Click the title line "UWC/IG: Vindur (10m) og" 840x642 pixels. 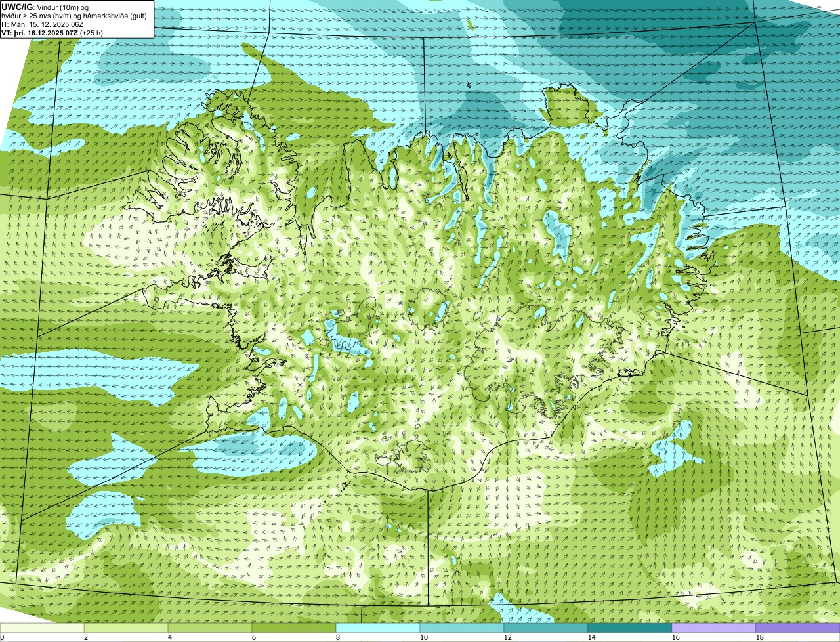tap(45, 7)
